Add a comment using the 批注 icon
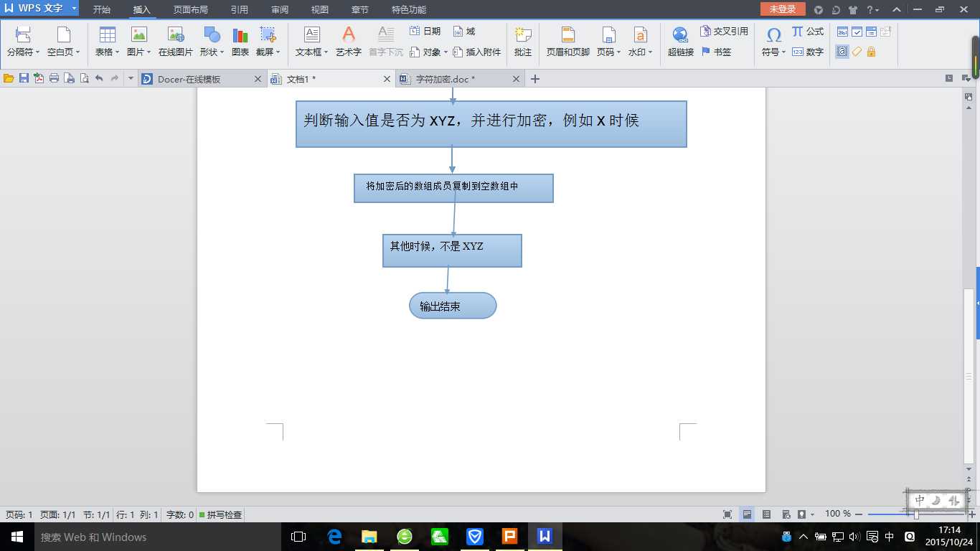Screen dimensions: 980x551 tap(522, 39)
